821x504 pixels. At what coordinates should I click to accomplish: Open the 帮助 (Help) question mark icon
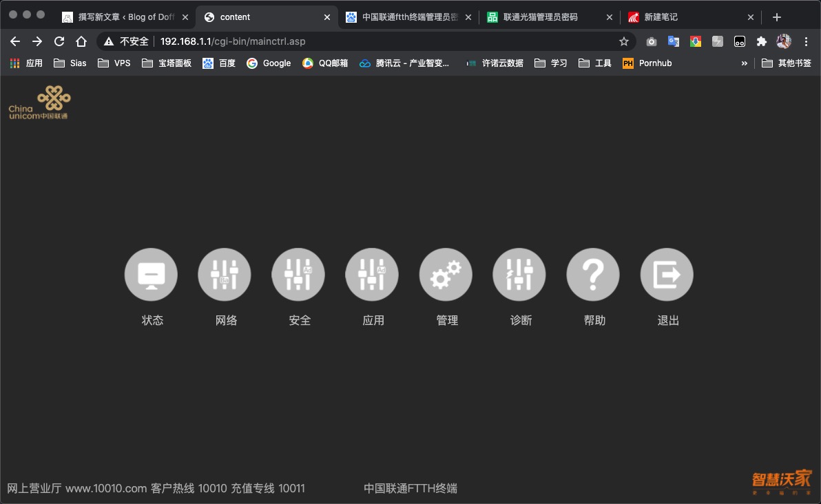pyautogui.click(x=593, y=274)
